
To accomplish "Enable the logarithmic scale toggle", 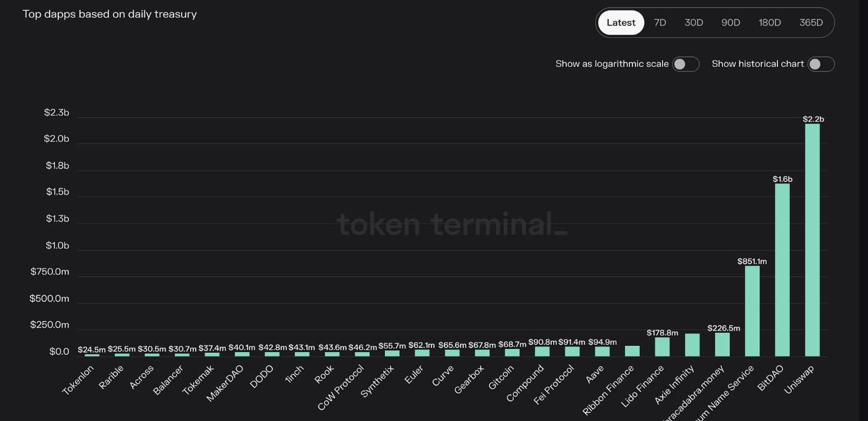I will (x=686, y=64).
